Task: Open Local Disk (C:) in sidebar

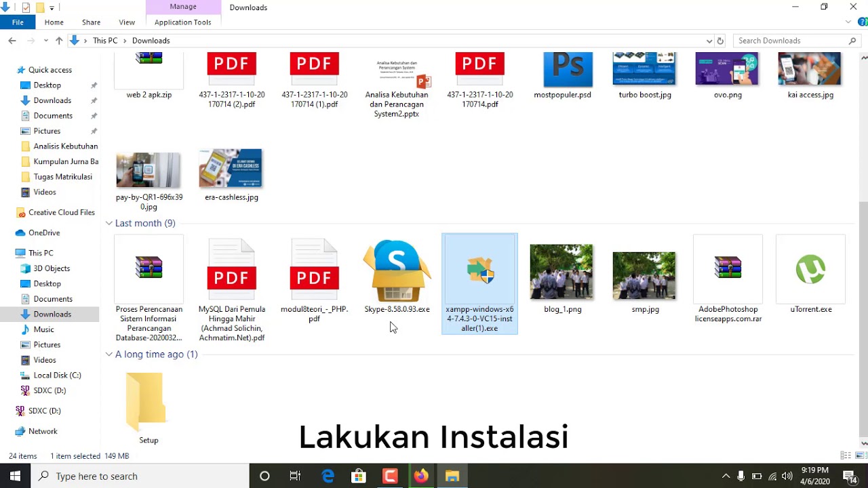Action: 57,375
